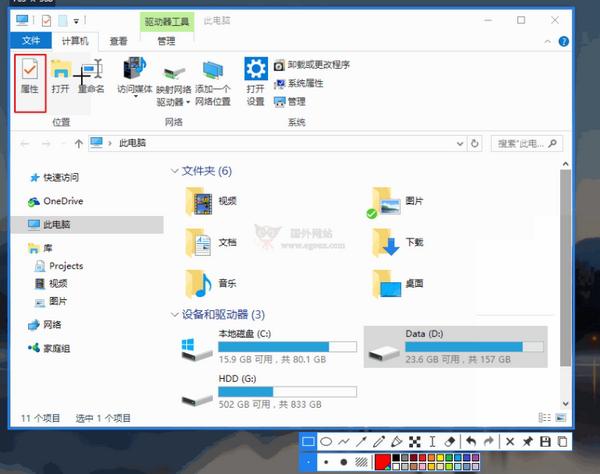This screenshot has width=600, height=474.
Task: Click 卸载或更改程序
Action: pyautogui.click(x=311, y=65)
